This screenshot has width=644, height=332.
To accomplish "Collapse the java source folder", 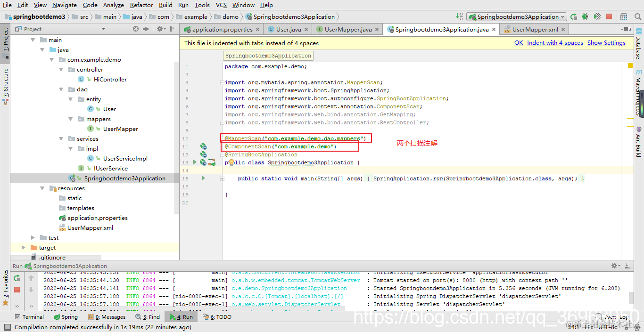I will tap(43, 50).
